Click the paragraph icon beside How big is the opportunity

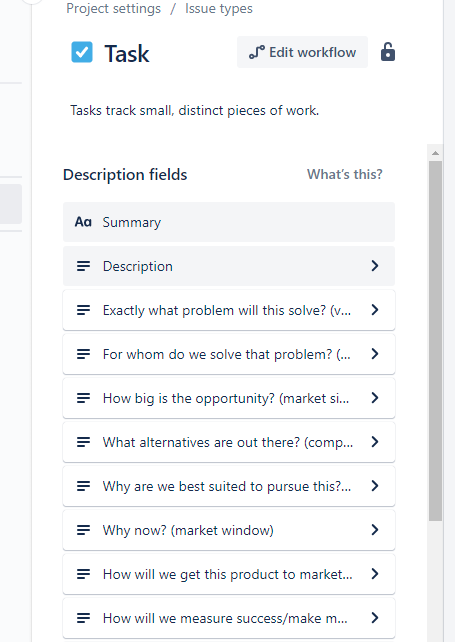[84, 398]
